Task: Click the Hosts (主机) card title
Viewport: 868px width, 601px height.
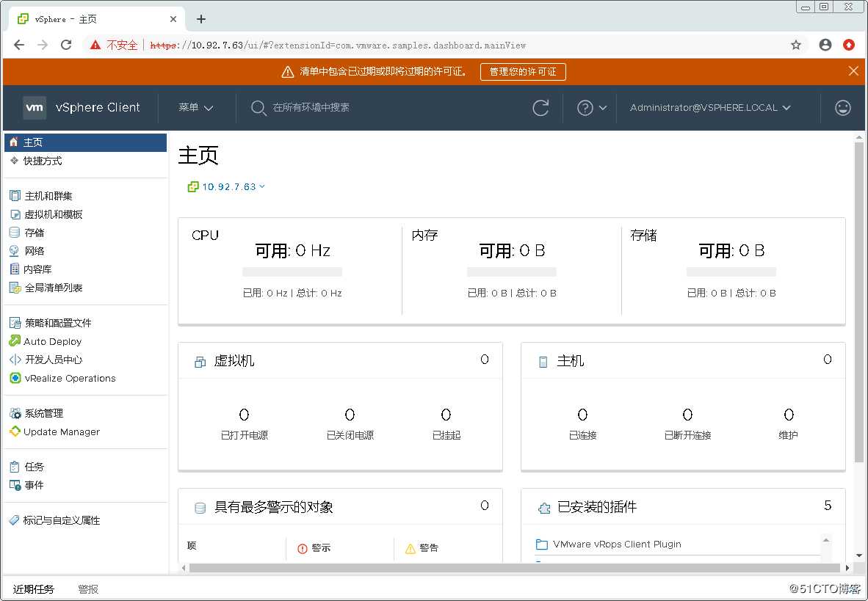Action: click(x=570, y=361)
